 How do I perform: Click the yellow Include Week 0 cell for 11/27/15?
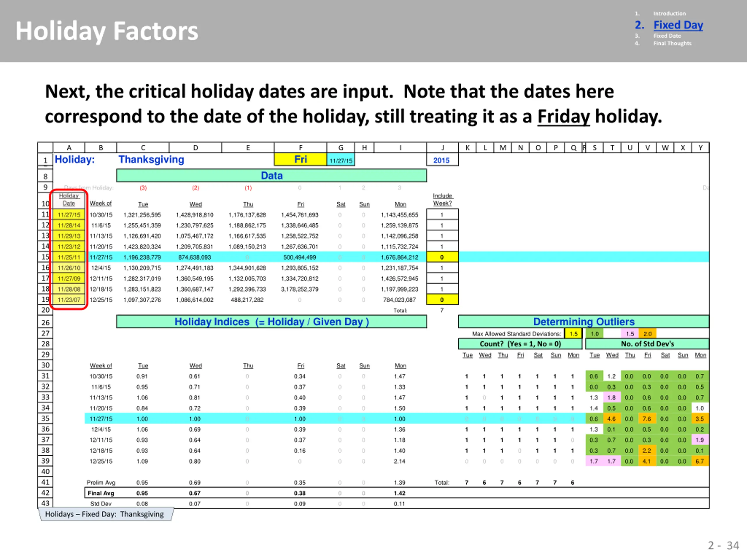click(x=442, y=257)
